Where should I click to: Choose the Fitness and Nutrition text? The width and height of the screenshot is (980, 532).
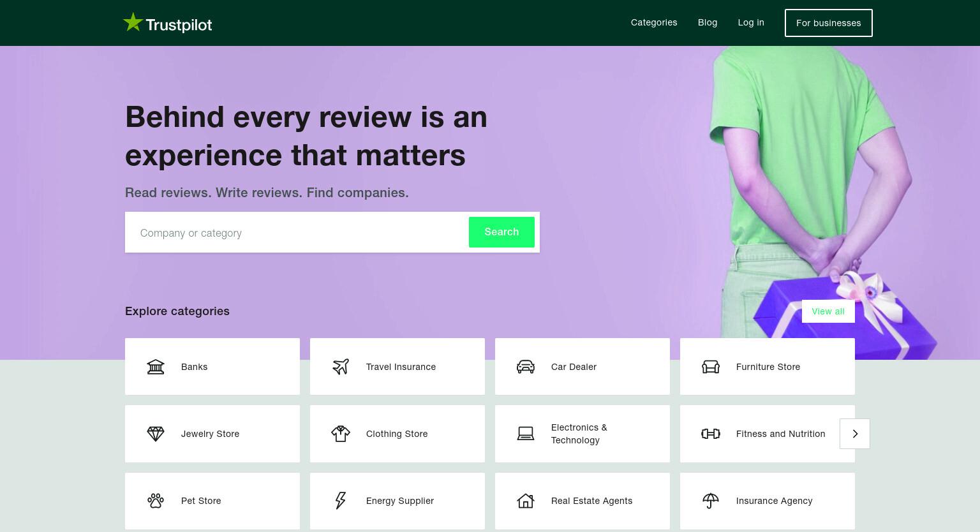click(x=781, y=434)
